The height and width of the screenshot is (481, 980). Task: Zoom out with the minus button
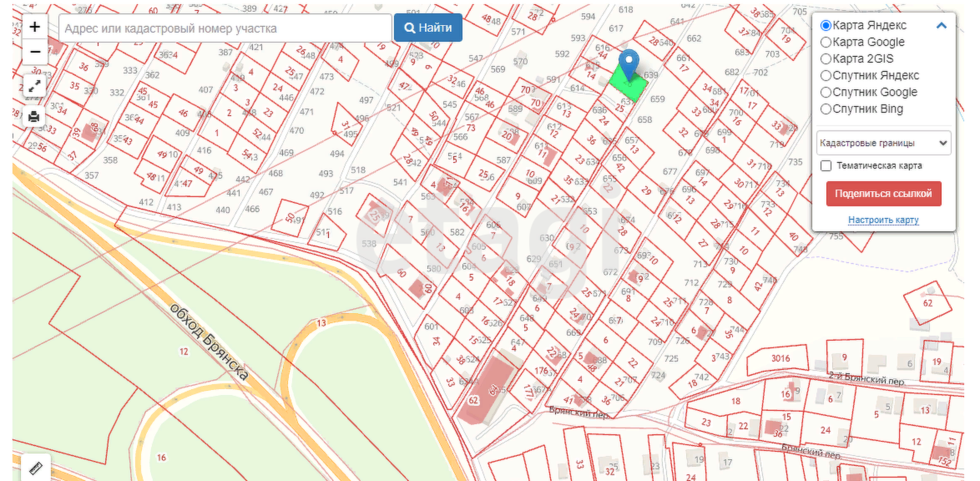coord(35,52)
